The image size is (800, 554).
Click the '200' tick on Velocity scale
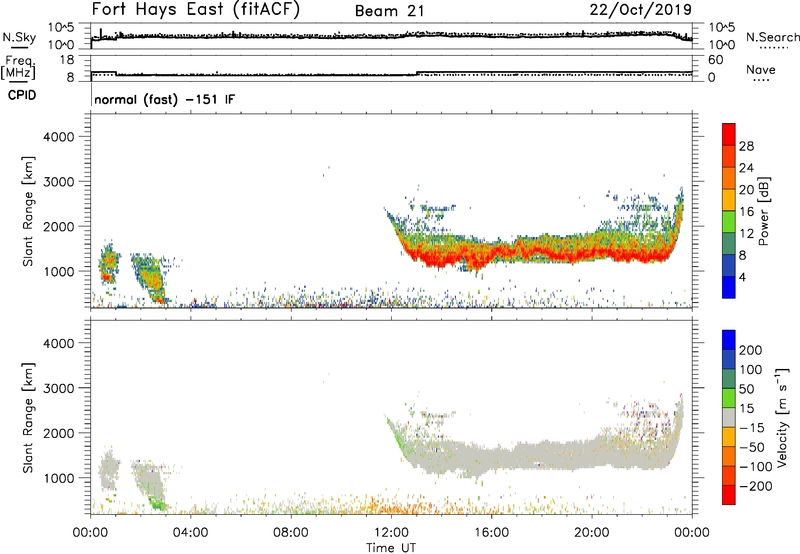pos(751,350)
